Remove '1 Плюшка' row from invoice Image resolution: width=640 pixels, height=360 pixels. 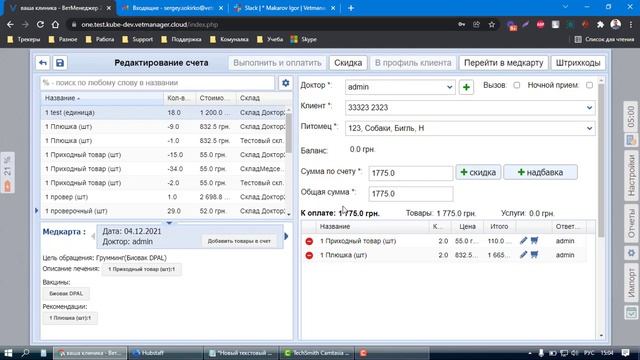point(309,255)
